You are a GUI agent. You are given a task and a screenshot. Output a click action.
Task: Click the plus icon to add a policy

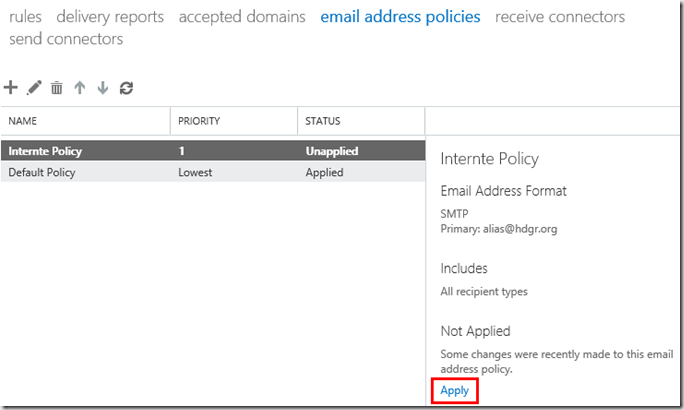tap(11, 88)
